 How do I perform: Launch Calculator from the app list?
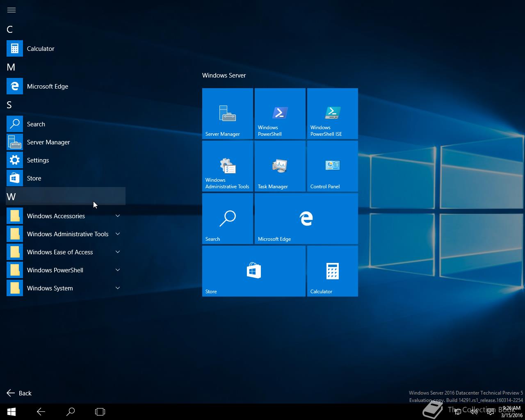66,48
